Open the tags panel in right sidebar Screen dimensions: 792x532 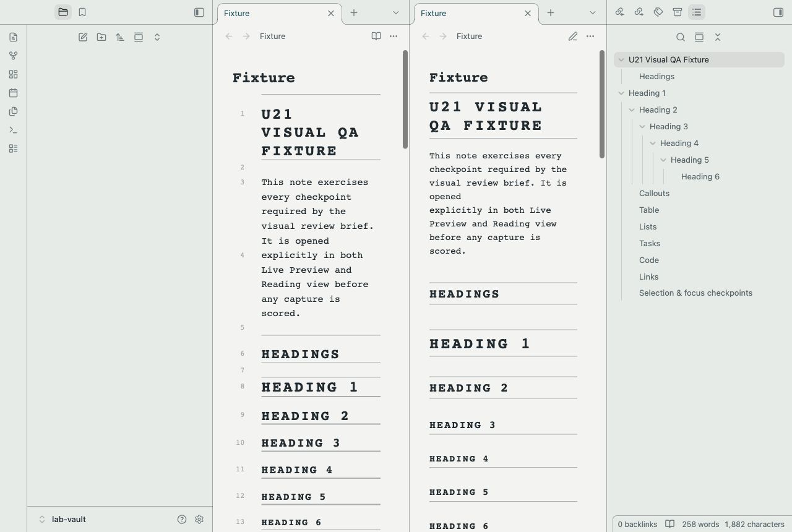[658, 12]
